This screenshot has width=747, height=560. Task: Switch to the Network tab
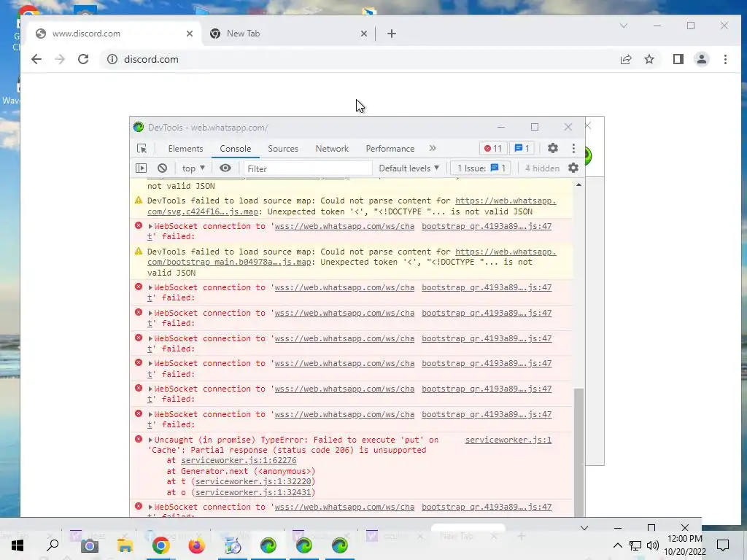click(x=332, y=149)
